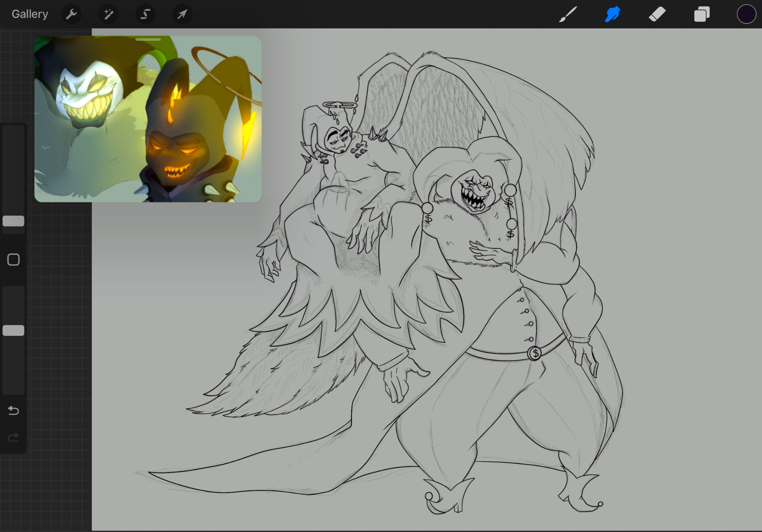The width and height of the screenshot is (762, 532).
Task: Click the brush opacity slider handle
Action: click(13, 330)
